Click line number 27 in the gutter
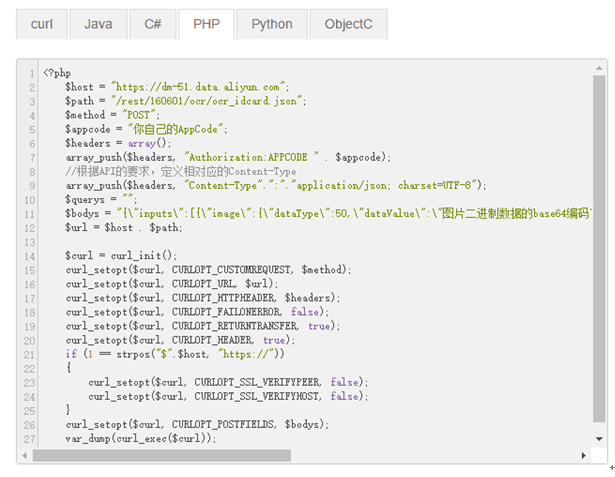This screenshot has width=615, height=477. pyautogui.click(x=30, y=439)
